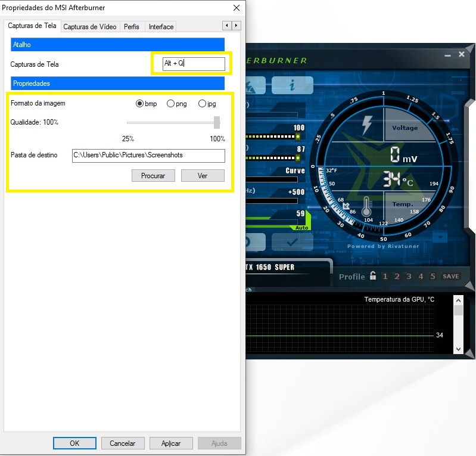Click the small dropdown arrow below gauge
The width and height of the screenshot is (476, 456).
click(x=440, y=237)
